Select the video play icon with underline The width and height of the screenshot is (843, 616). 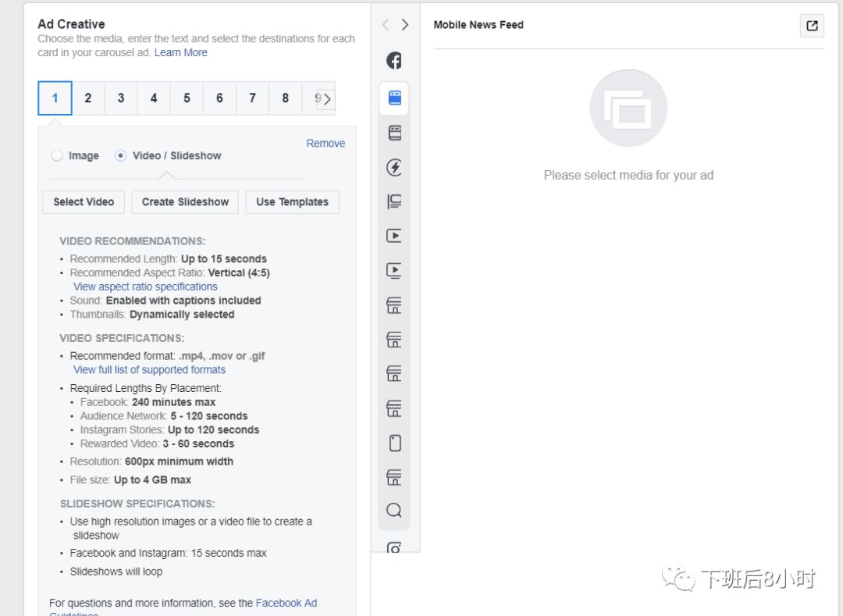394,270
